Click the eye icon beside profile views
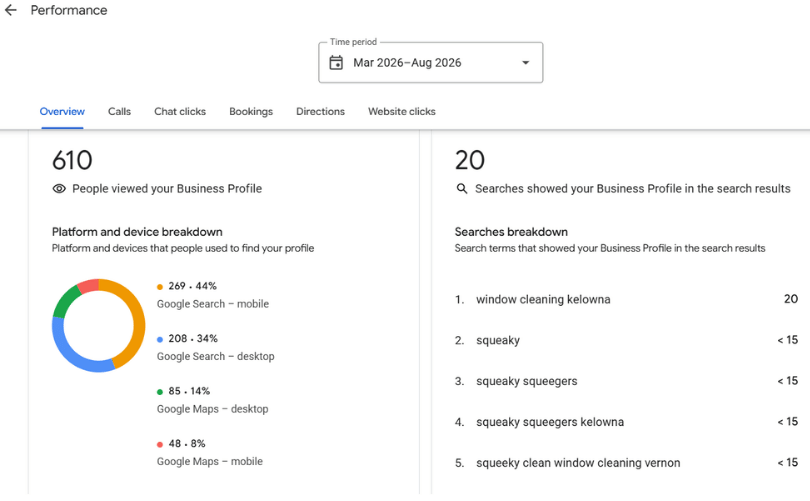This screenshot has height=501, width=810. 59,189
